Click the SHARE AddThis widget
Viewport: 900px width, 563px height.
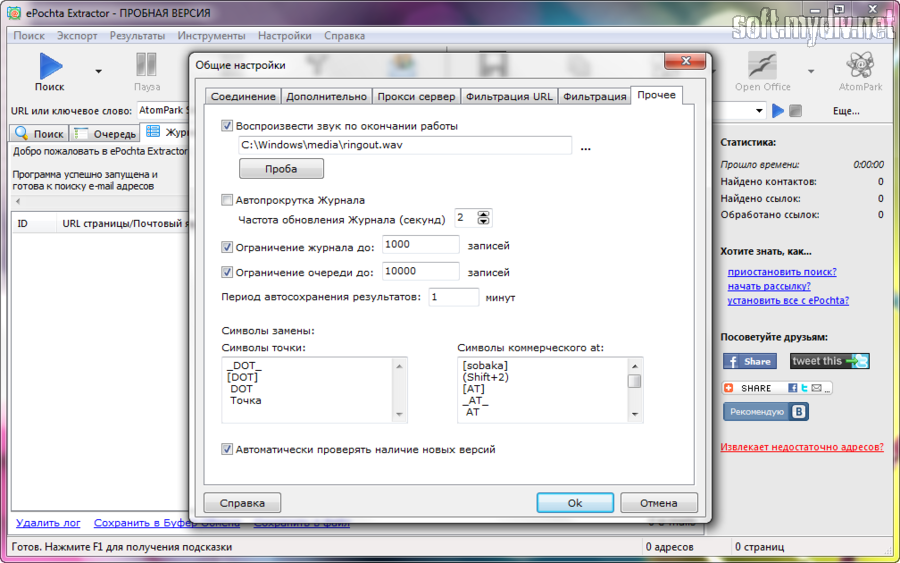point(777,388)
